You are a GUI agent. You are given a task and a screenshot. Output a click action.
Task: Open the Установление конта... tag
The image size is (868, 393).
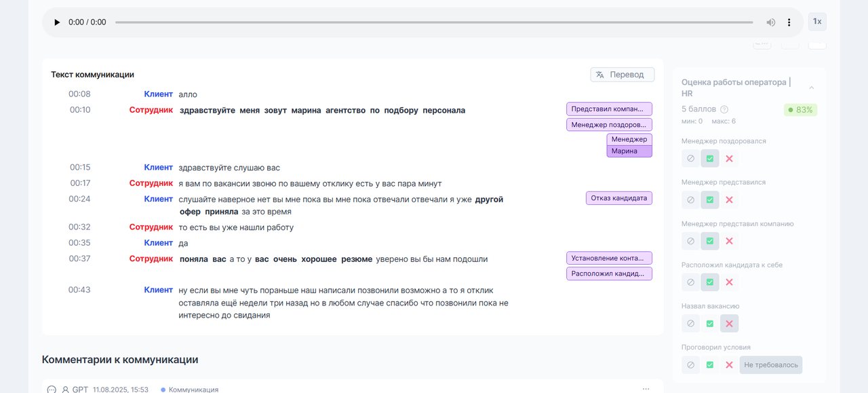coord(609,258)
